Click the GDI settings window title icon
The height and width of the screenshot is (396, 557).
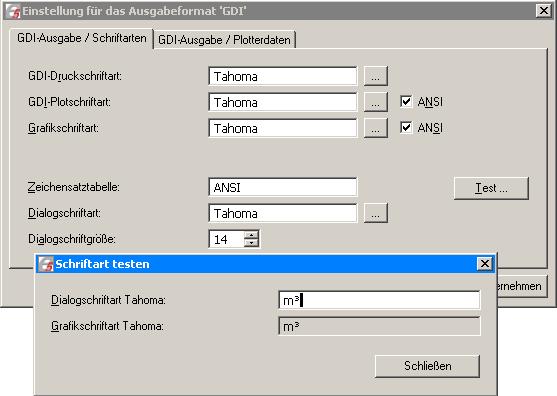point(13,11)
